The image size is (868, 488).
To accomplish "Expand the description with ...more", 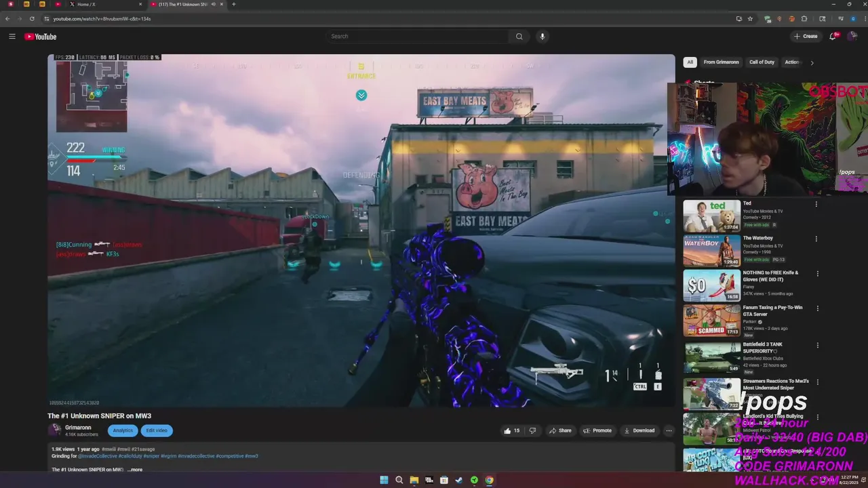I will pos(135,470).
